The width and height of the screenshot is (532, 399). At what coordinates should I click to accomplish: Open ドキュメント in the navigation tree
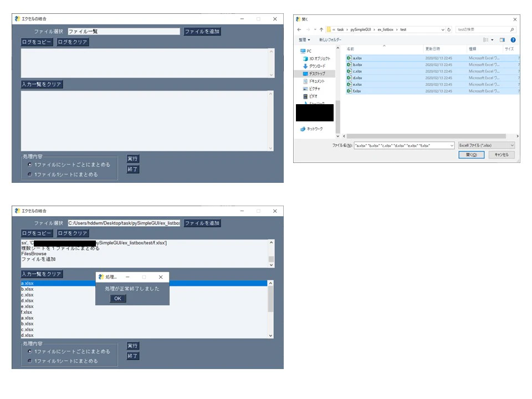[314, 81]
